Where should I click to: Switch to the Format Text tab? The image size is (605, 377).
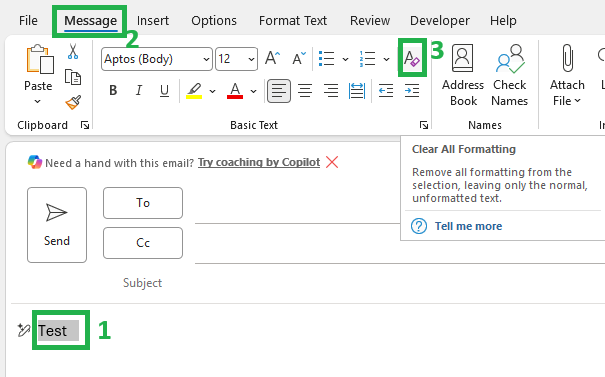pos(293,20)
